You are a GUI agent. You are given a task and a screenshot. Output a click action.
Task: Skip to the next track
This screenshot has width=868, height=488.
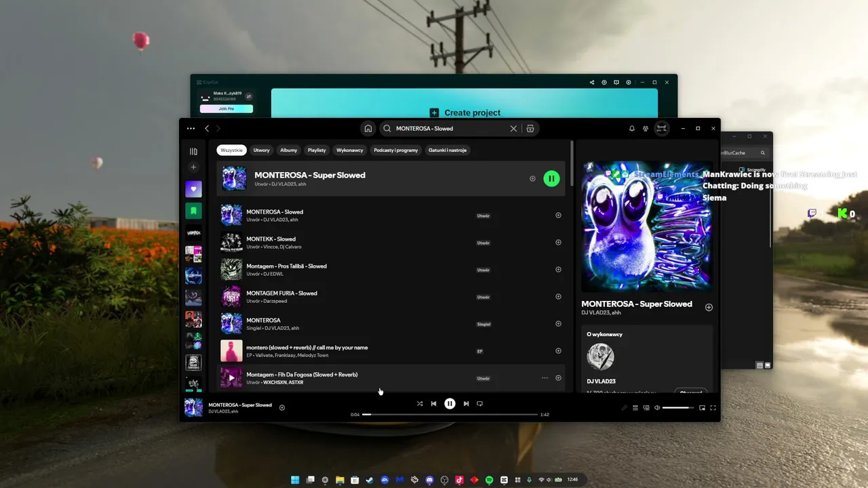(466, 404)
